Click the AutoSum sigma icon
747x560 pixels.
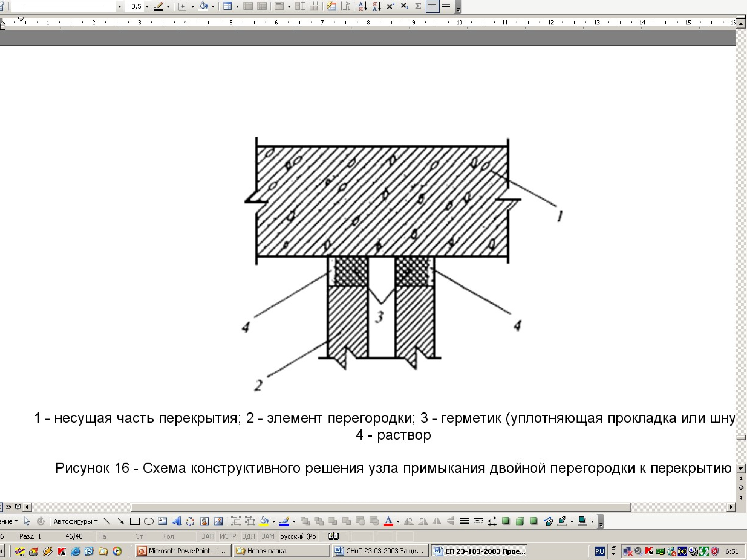pos(418,6)
